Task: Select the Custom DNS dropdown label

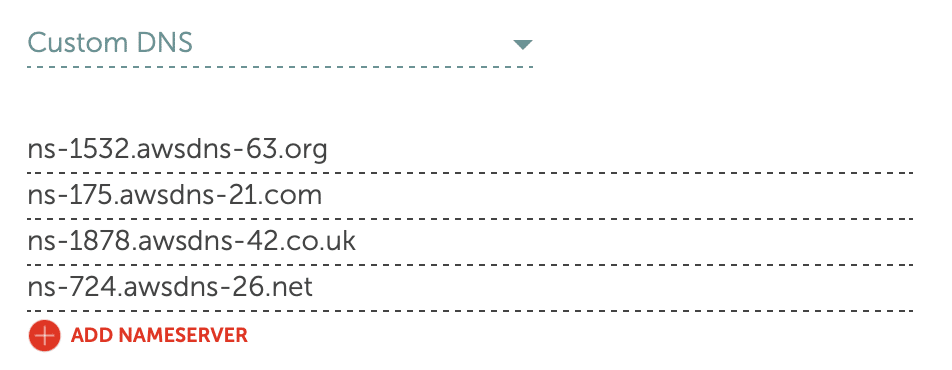Action: click(110, 43)
